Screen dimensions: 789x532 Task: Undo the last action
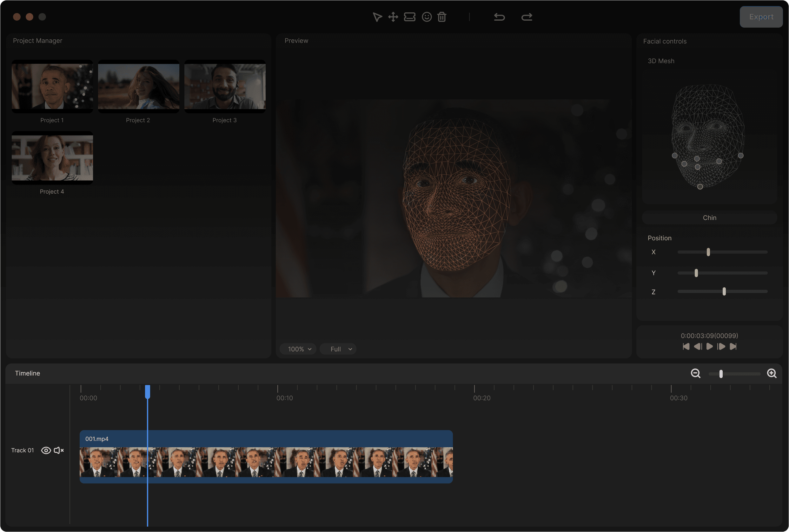click(x=499, y=17)
